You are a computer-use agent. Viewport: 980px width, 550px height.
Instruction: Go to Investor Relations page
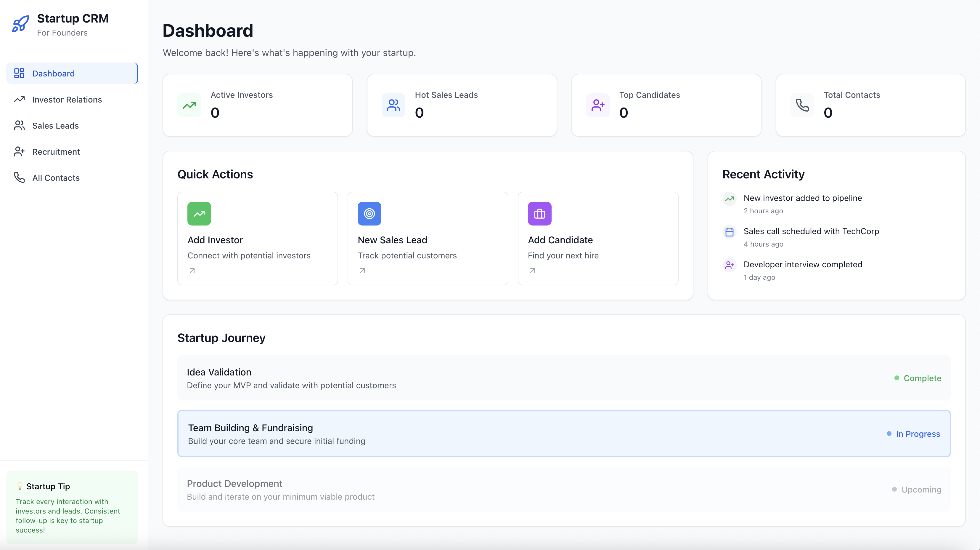[x=72, y=99]
